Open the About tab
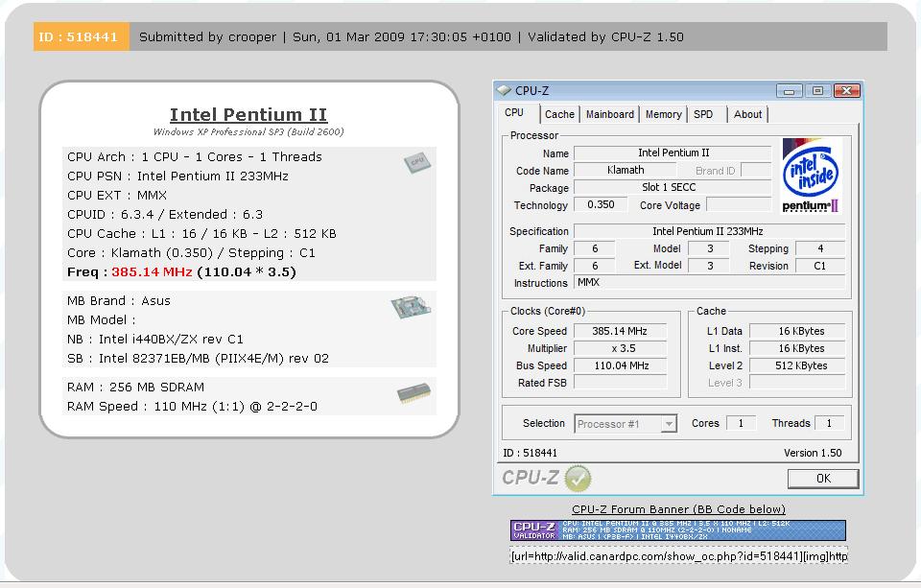Image resolution: width=921 pixels, height=588 pixels. [x=747, y=114]
